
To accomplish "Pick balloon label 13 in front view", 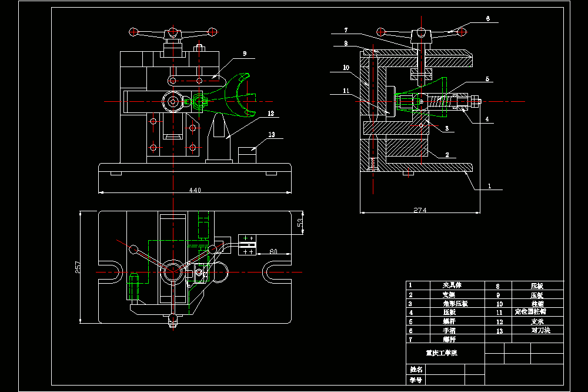I will (272, 134).
